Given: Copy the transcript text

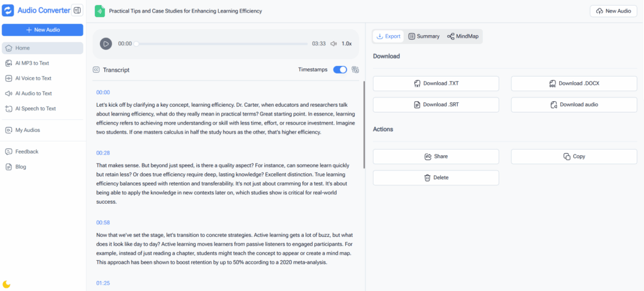Looking at the screenshot, I should (x=574, y=156).
